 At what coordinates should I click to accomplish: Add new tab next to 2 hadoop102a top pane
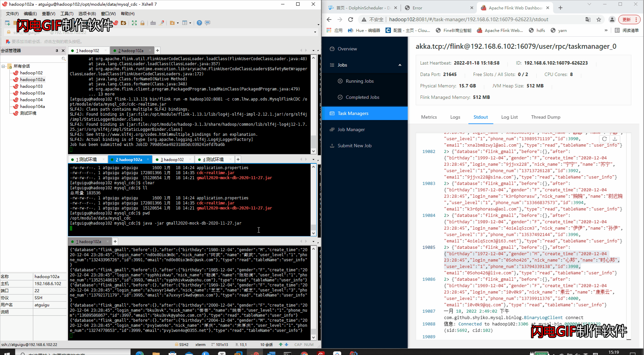tap(157, 50)
